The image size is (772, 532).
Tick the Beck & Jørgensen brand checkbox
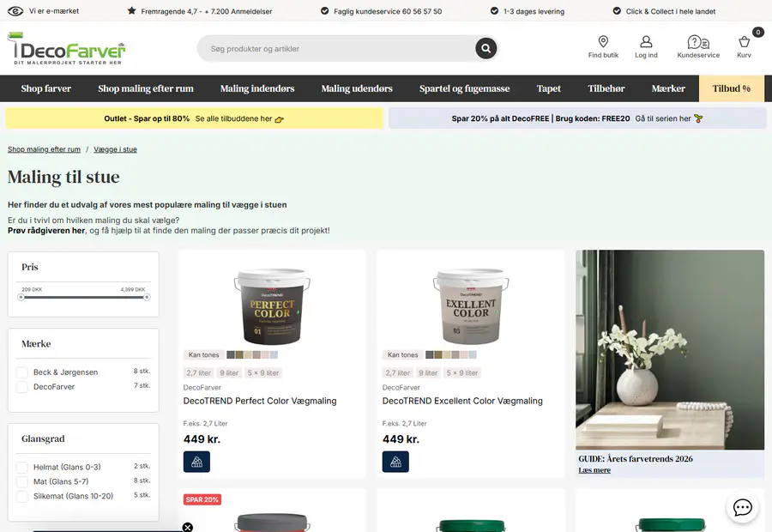21,372
